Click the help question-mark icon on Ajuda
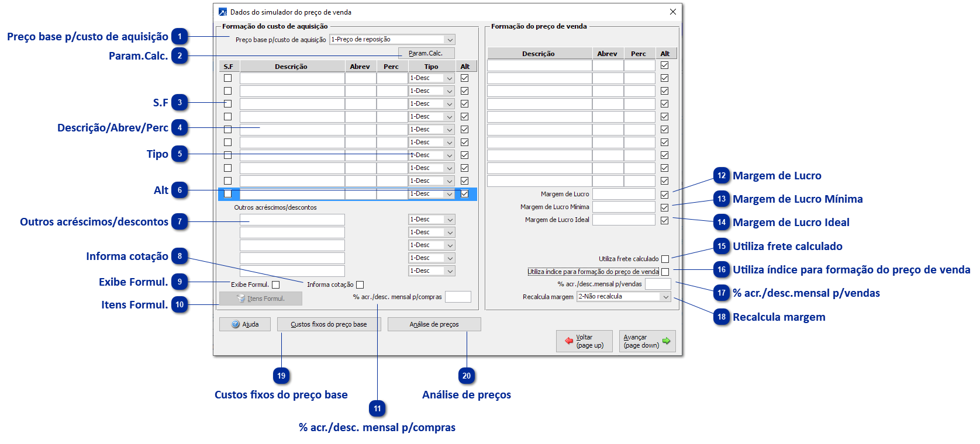Viewport: 980px width, 444px height. pos(236,324)
